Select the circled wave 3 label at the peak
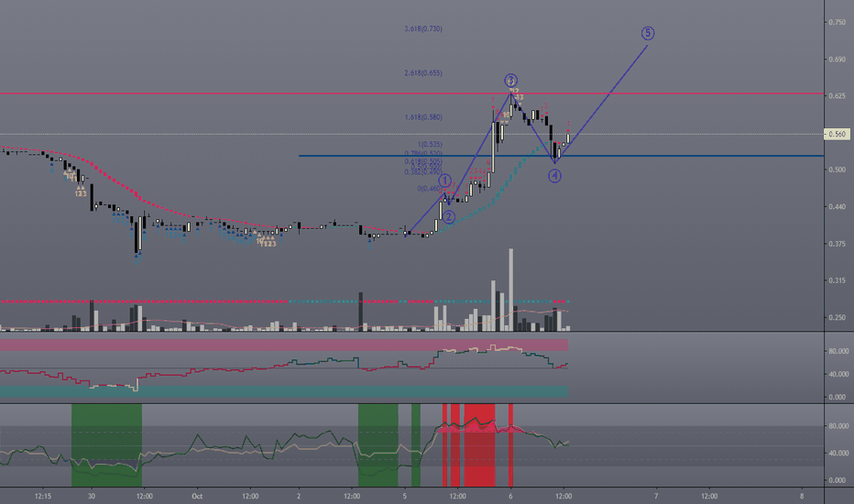The height and width of the screenshot is (504, 854). pyautogui.click(x=510, y=81)
